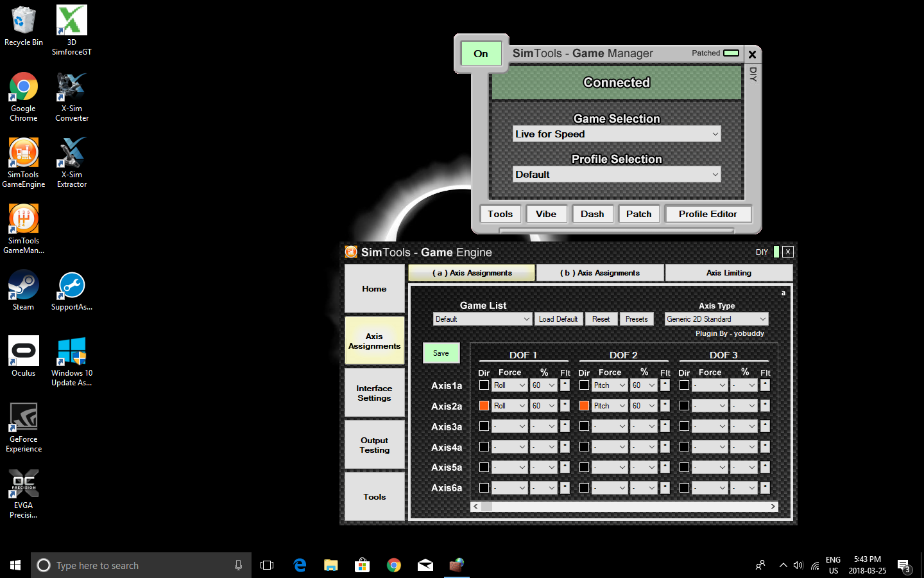The image size is (924, 578).
Task: Expand Game List dropdown in Game Engine
Action: coord(482,319)
